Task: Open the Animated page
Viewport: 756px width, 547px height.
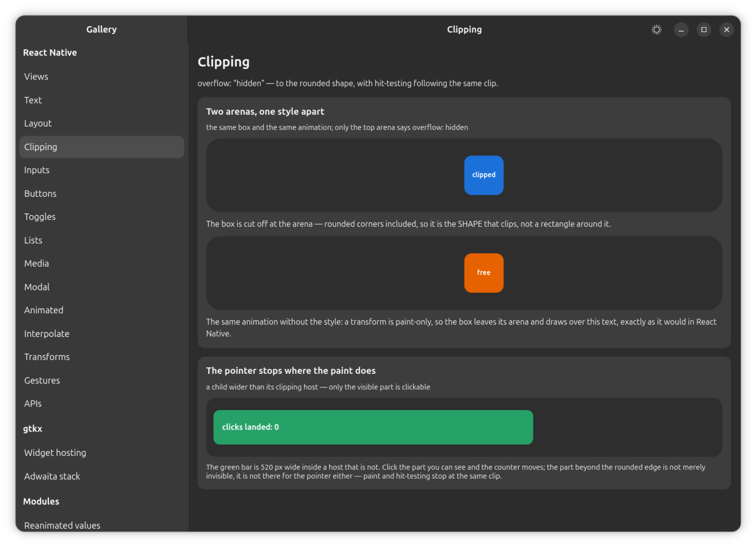Action: click(102, 310)
